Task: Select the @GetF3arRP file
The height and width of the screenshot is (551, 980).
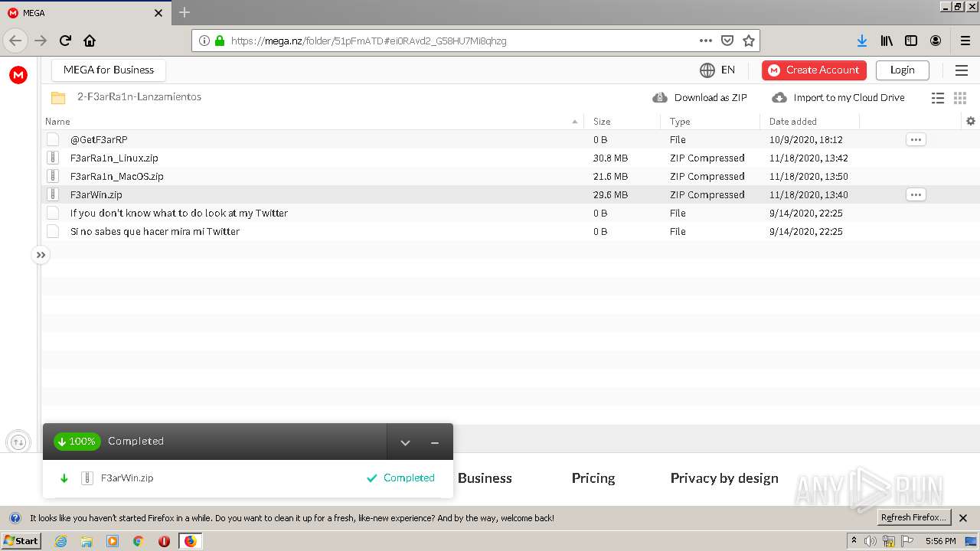Action: tap(99, 139)
